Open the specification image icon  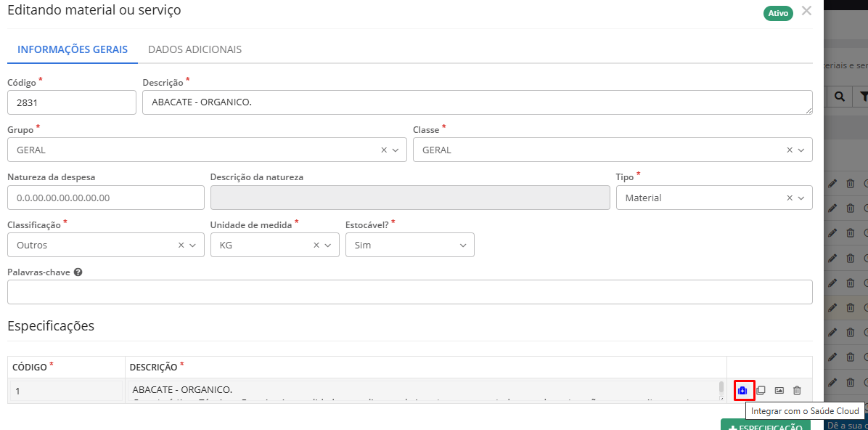pos(779,391)
